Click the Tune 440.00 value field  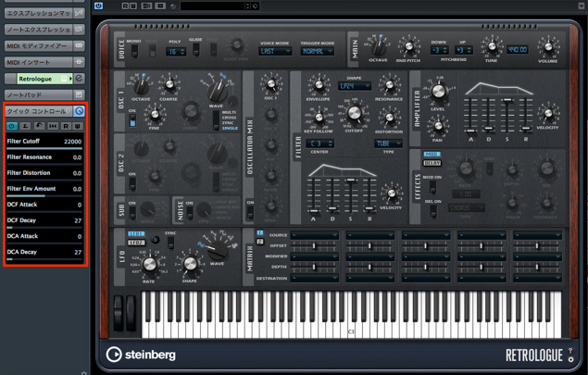pyautogui.click(x=518, y=49)
